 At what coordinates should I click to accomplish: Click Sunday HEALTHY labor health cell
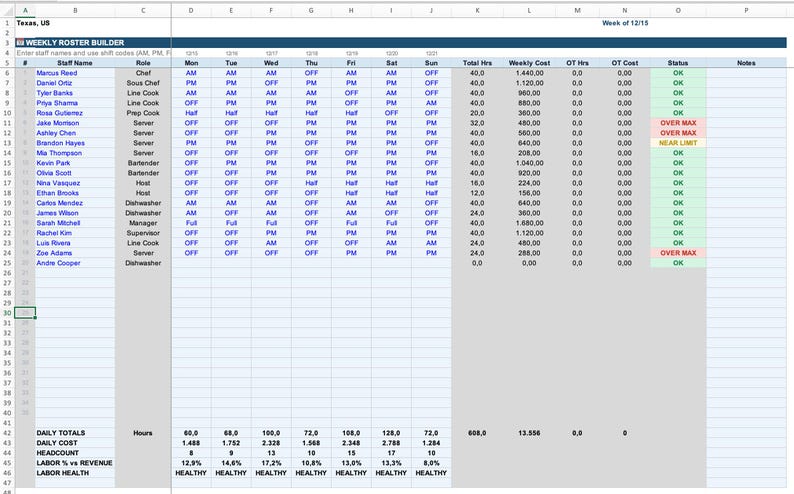(x=431, y=473)
